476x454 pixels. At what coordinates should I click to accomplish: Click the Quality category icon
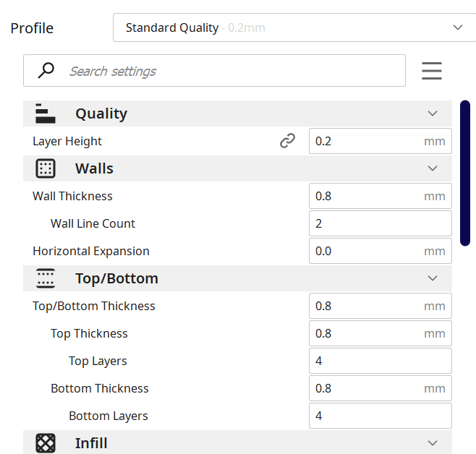(46, 113)
